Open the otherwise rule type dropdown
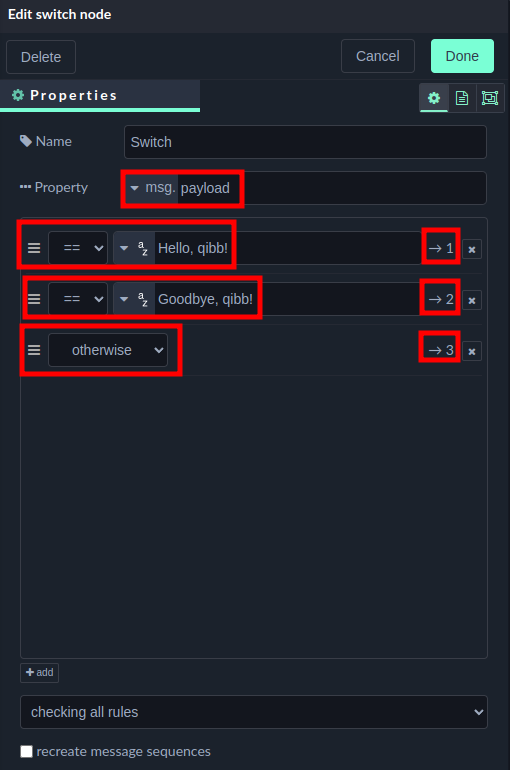This screenshot has height=770, width=510. point(108,350)
